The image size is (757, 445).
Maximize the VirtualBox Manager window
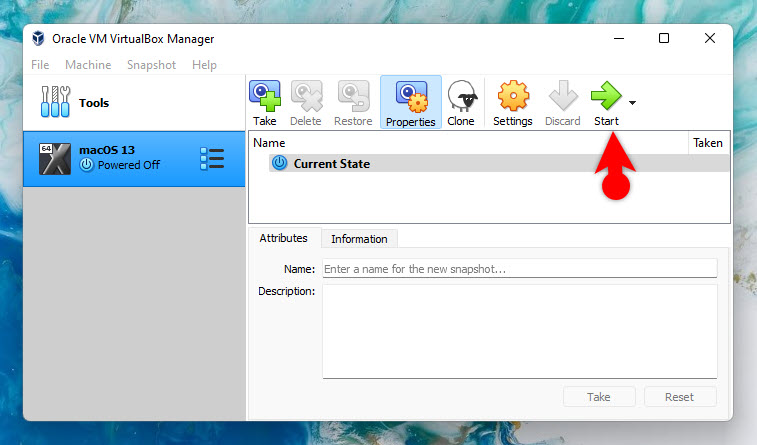click(664, 38)
